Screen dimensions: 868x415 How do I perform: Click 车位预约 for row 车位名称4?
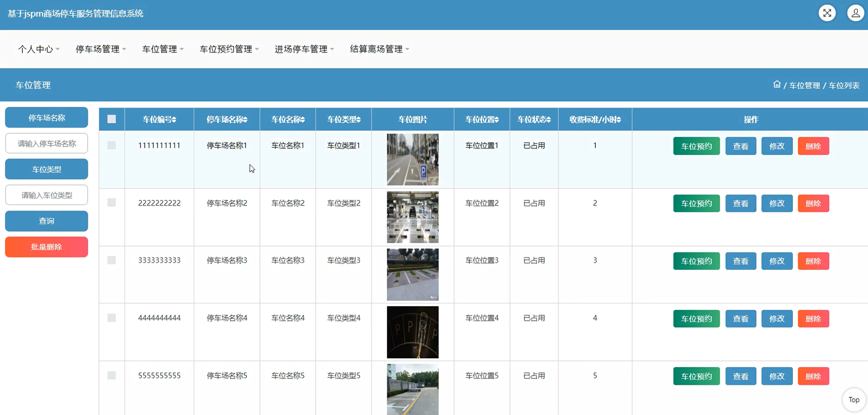697,319
